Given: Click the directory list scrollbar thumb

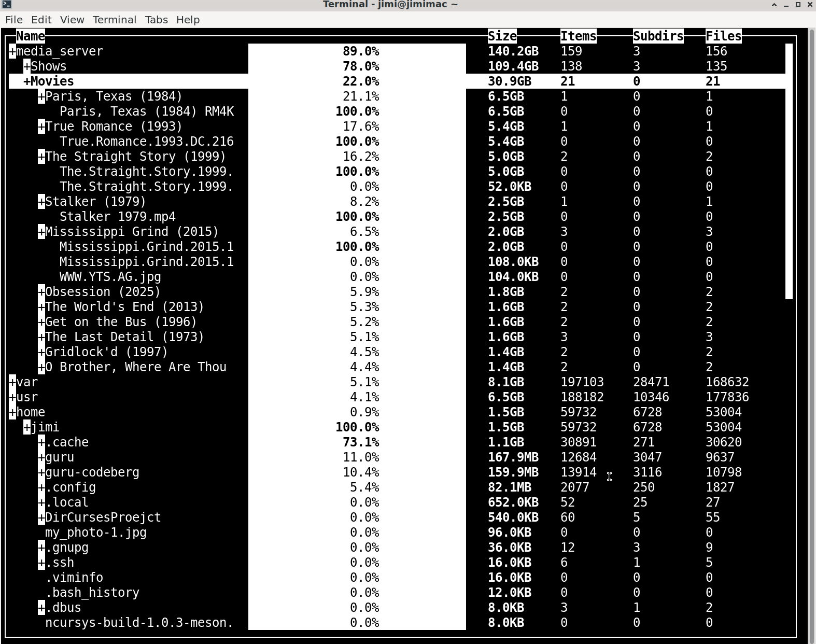Looking at the screenshot, I should click(x=789, y=172).
